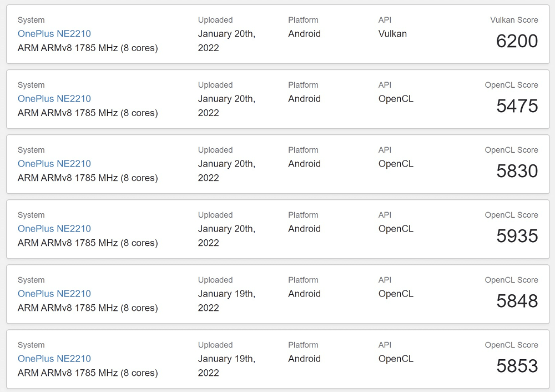555x392 pixels.
Task: Click the Vulkan score value 6200
Action: [517, 41]
